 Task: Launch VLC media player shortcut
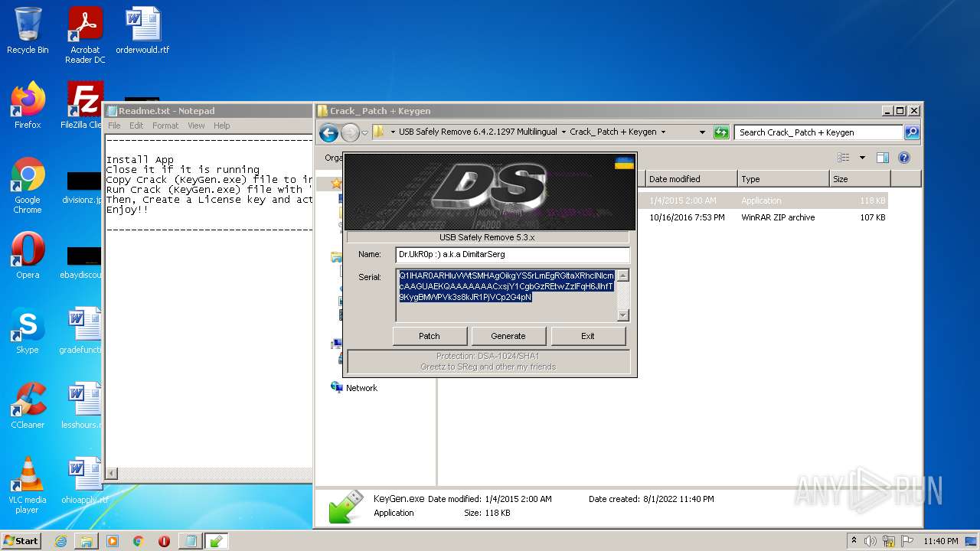coord(28,485)
